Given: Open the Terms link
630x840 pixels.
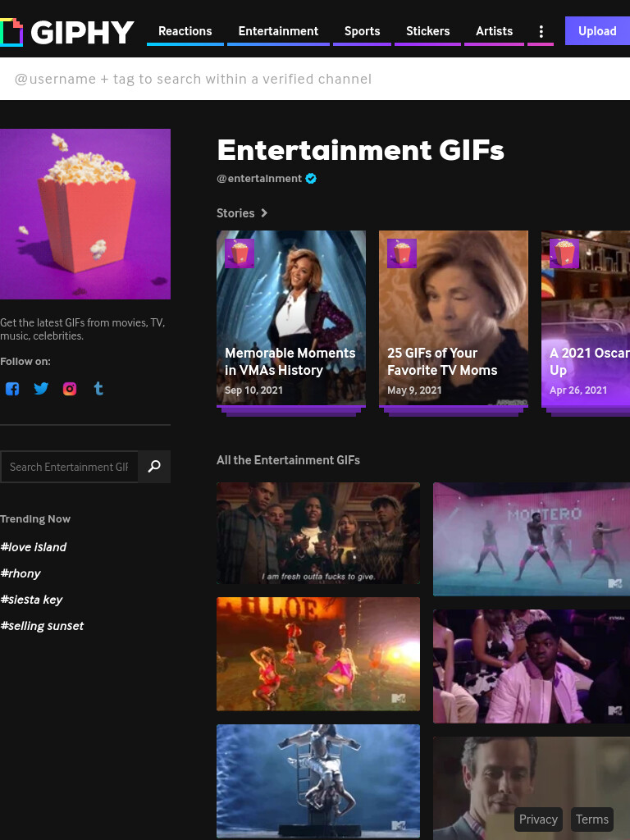Looking at the screenshot, I should 592,819.
